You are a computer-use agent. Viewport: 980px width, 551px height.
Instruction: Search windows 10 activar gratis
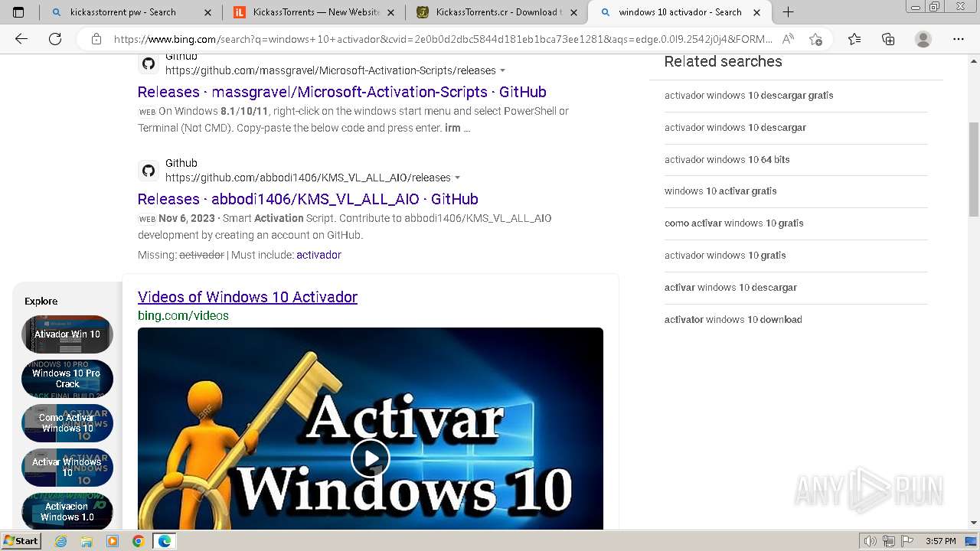point(720,191)
